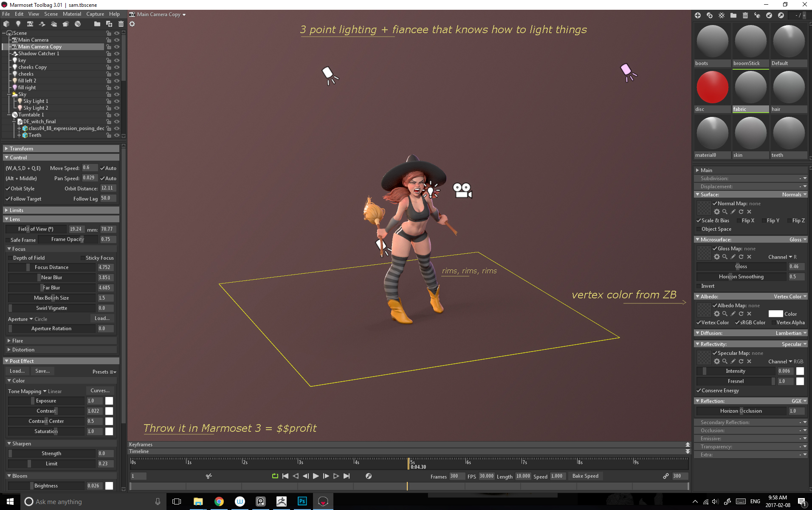Open the Albedo Vertex Color dropdown
Image resolution: width=812 pixels, height=510 pixels.
tap(790, 297)
